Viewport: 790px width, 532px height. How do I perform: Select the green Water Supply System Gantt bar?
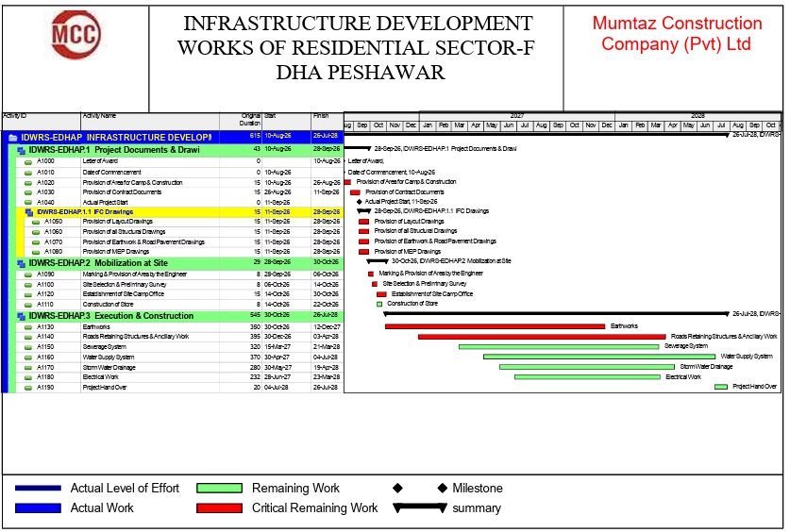(x=599, y=357)
